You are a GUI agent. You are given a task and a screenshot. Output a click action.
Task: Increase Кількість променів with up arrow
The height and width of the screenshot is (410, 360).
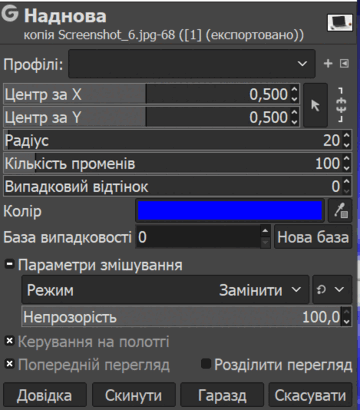coord(347,159)
